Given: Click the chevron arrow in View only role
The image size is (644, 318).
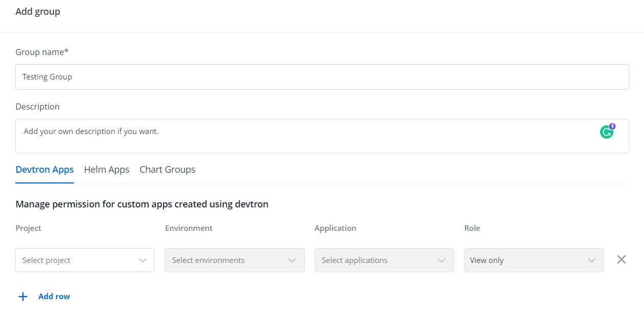Looking at the screenshot, I should pyautogui.click(x=591, y=260).
